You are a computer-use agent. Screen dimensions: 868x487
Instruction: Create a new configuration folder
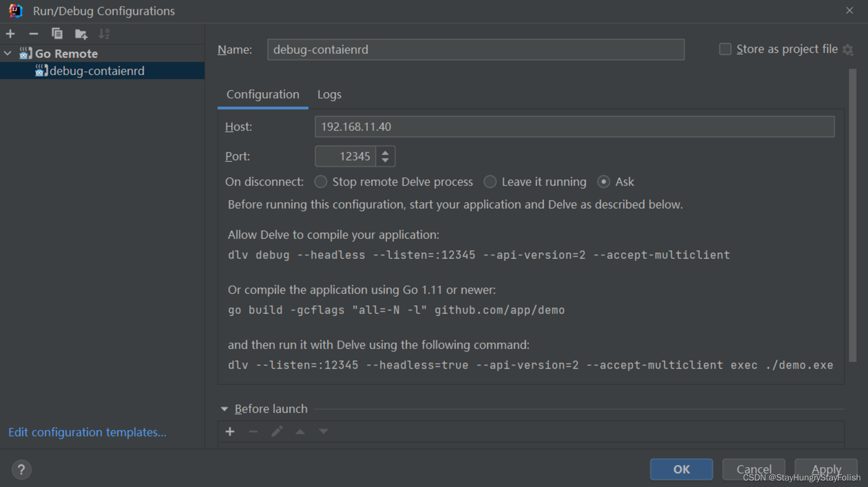81,34
